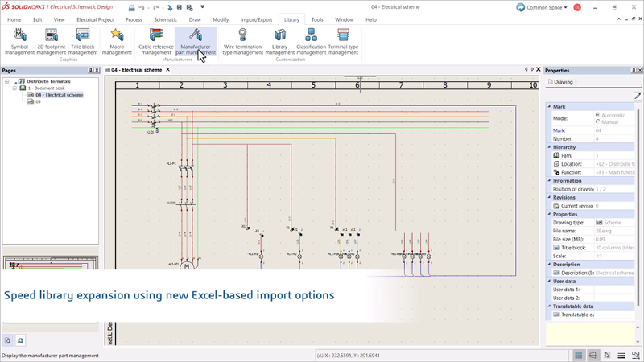This screenshot has width=644, height=362.
Task: Open Symbol management
Action: pos(19,41)
